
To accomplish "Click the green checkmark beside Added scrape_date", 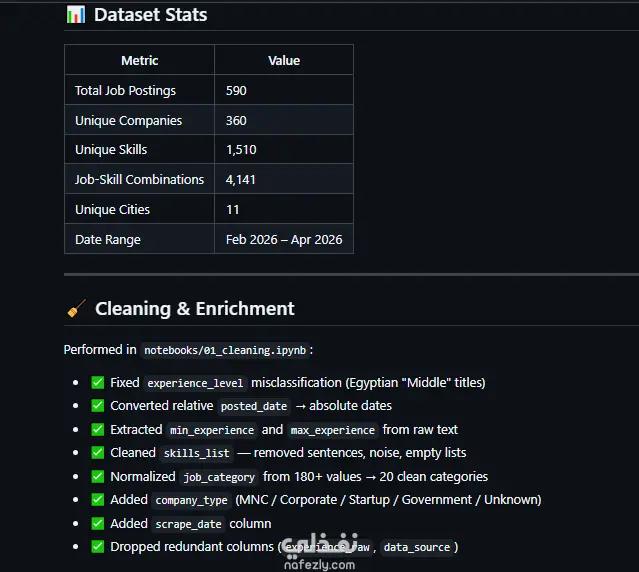I will pos(98,524).
